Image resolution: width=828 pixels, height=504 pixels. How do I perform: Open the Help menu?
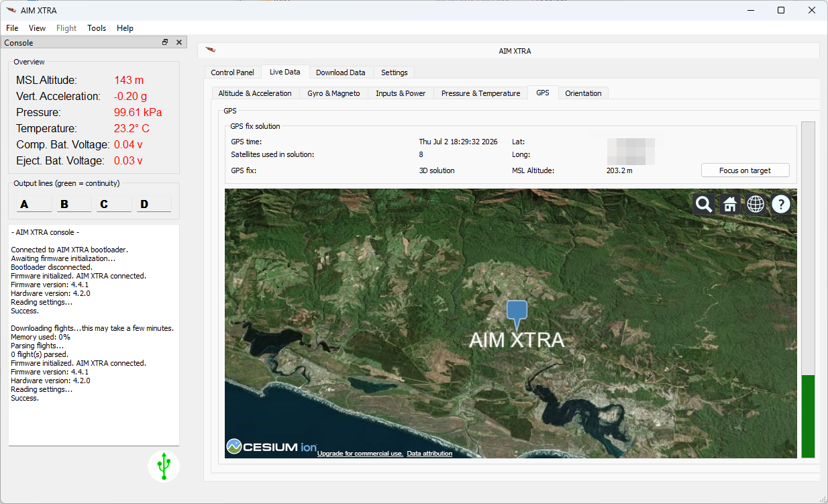pos(125,28)
